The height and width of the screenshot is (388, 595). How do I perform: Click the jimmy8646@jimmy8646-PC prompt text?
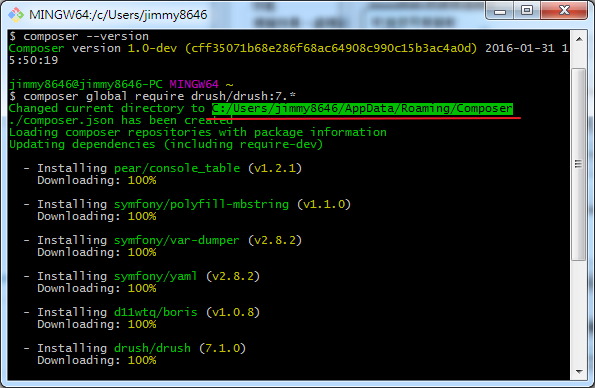click(x=85, y=84)
